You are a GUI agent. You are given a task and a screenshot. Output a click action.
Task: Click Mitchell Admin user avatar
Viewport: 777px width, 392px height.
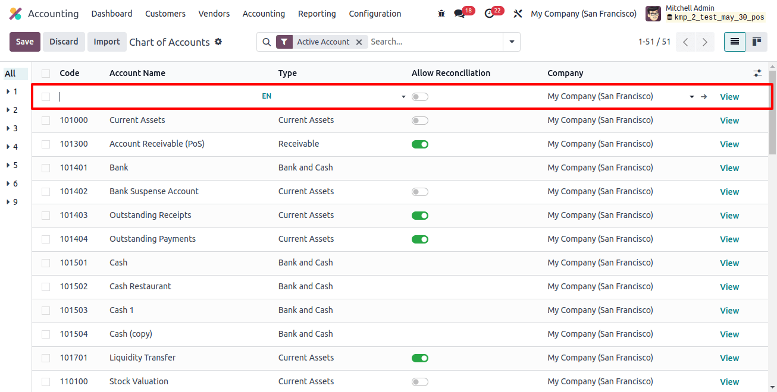tap(653, 14)
